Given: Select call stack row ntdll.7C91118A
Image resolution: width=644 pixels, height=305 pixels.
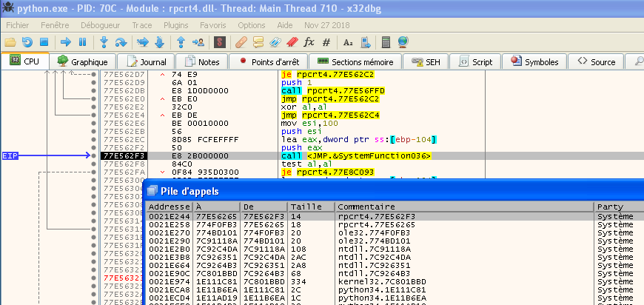Looking at the screenshot, I should [x=395, y=249].
